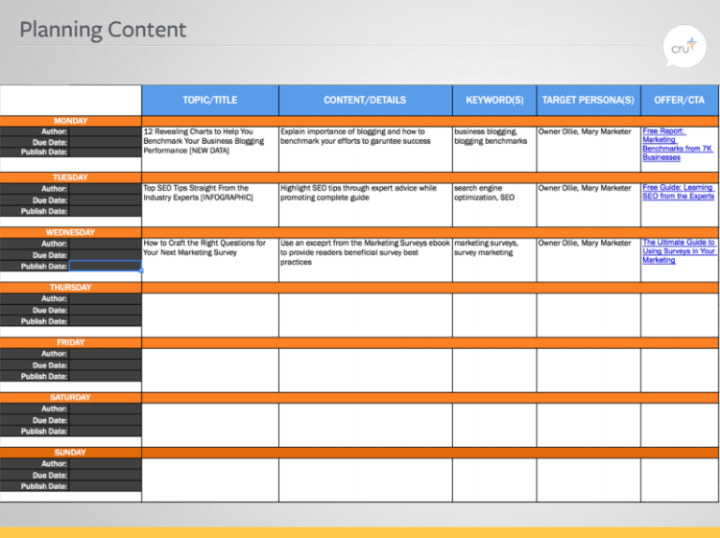This screenshot has width=720, height=538.
Task: Click Thursday's Author field
Action: (x=105, y=299)
